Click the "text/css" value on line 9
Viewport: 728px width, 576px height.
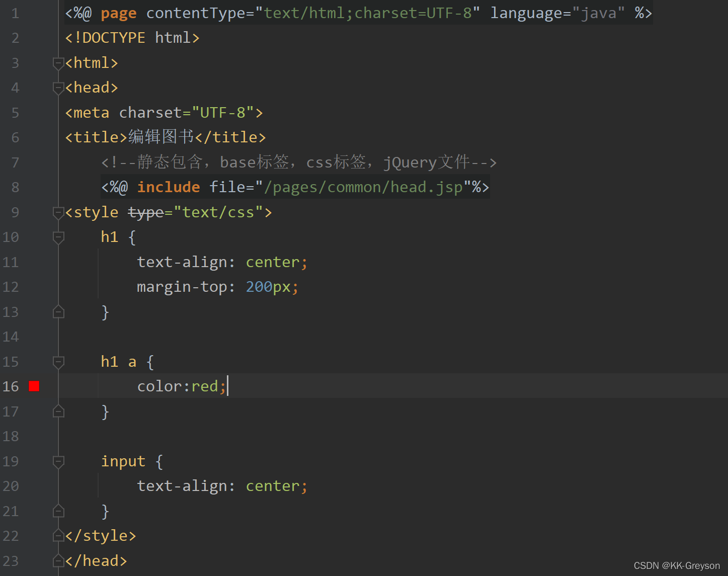click(x=218, y=212)
